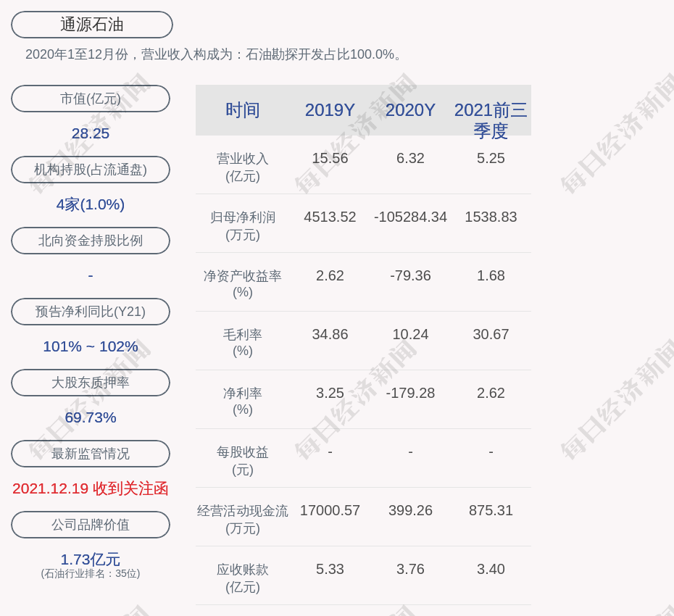Image resolution: width=674 pixels, height=616 pixels.
Task: Click the 营业收入(亿元) row label
Action: coord(243,167)
